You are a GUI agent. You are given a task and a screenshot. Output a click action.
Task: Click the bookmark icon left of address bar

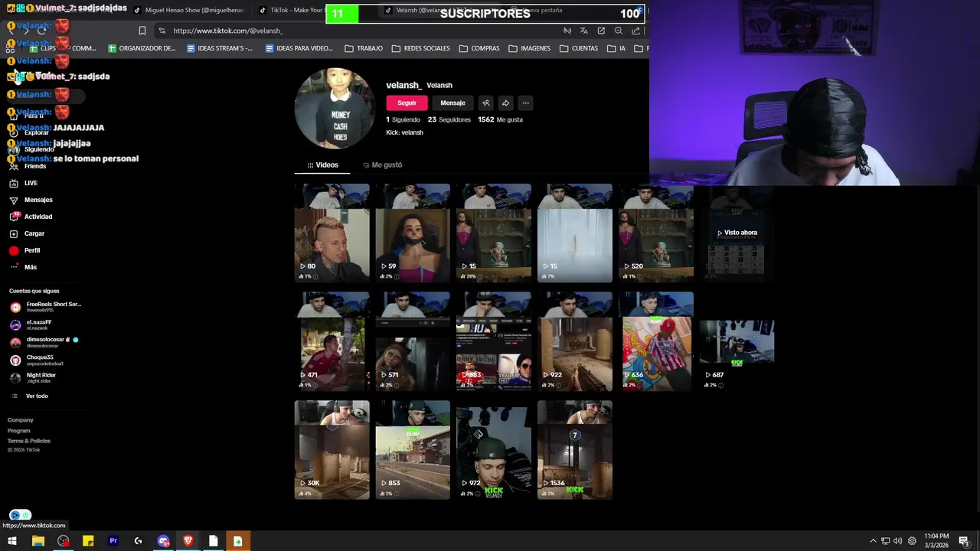[142, 31]
